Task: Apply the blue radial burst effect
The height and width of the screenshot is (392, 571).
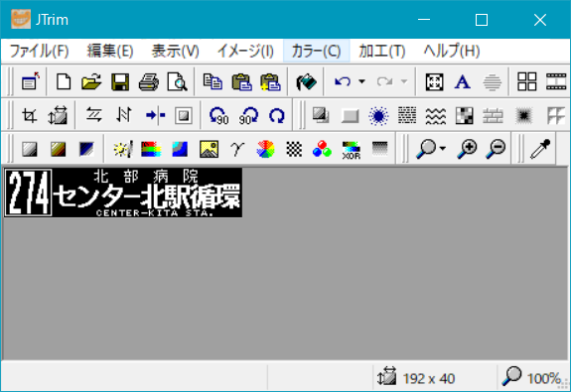Action: pyautogui.click(x=378, y=116)
